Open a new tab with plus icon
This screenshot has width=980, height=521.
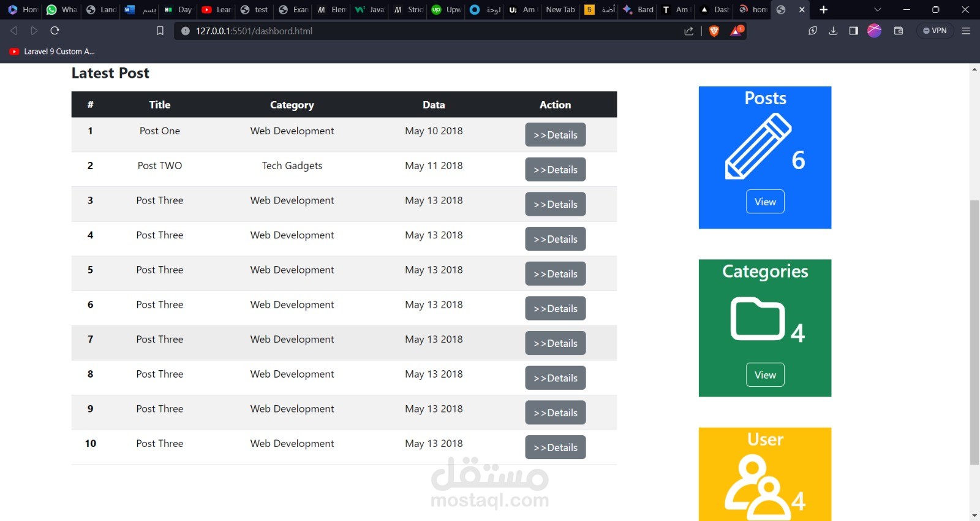pyautogui.click(x=824, y=10)
